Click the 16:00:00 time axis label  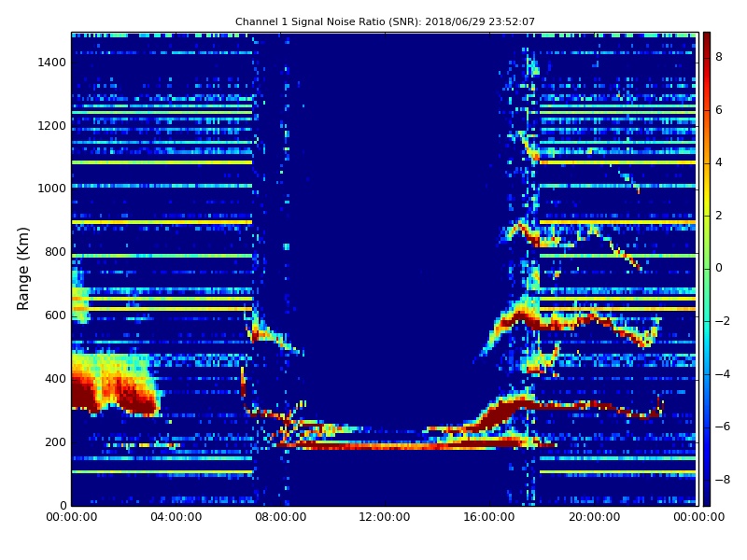point(489,517)
